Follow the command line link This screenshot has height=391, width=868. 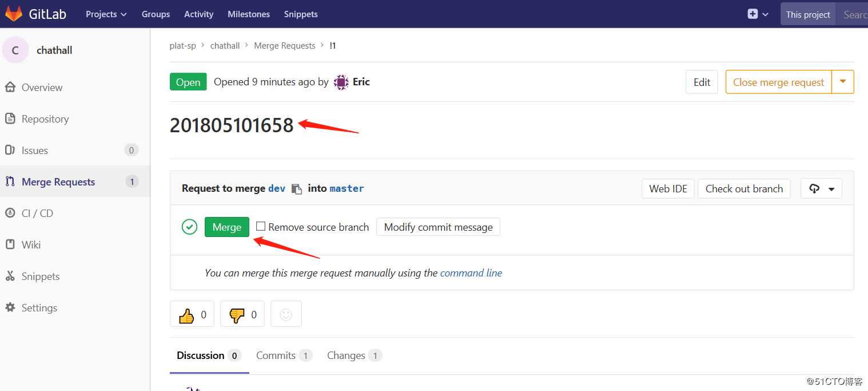tap(471, 272)
